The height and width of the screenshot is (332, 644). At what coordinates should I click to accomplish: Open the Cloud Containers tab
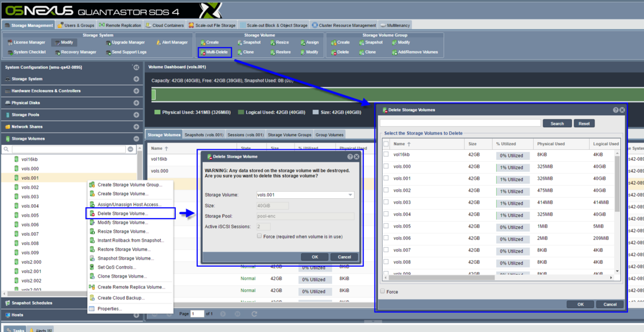click(x=165, y=25)
